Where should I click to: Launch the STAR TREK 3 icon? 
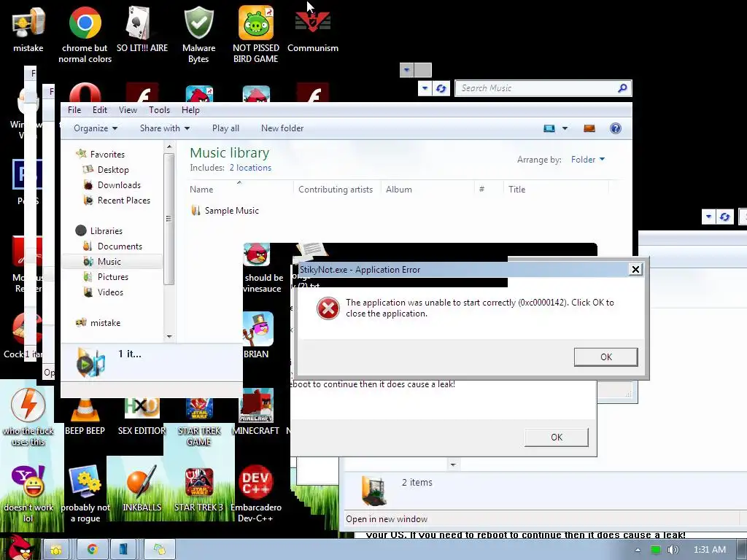198,488
